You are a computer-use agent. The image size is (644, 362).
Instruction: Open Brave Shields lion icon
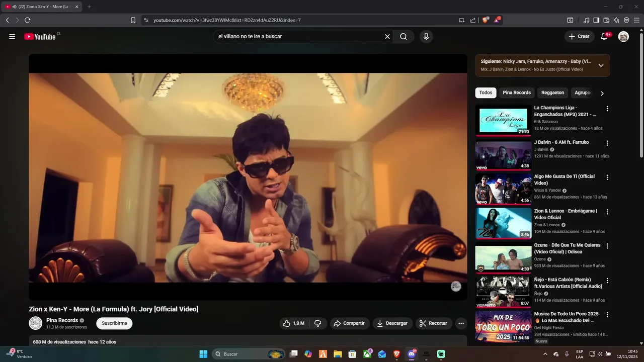pyautogui.click(x=485, y=20)
